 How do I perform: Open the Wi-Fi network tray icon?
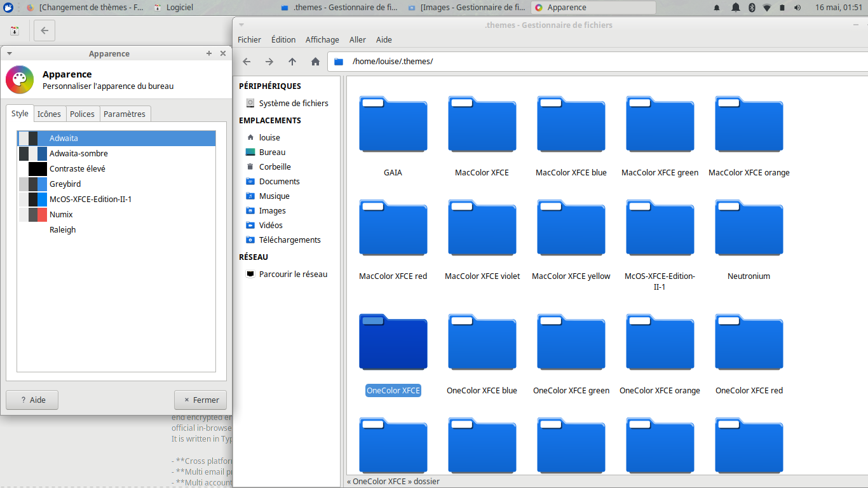pos(767,8)
